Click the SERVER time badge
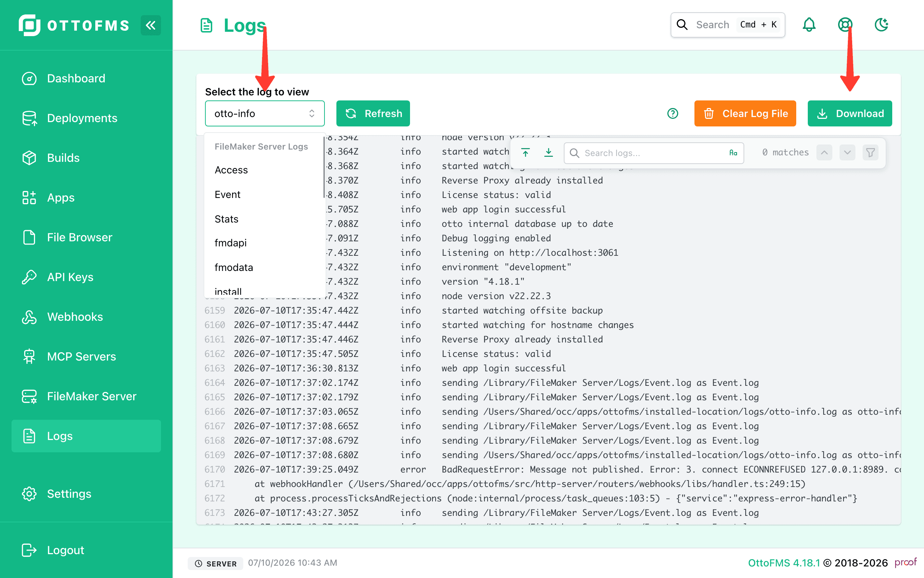Image resolution: width=924 pixels, height=578 pixels. (216, 564)
